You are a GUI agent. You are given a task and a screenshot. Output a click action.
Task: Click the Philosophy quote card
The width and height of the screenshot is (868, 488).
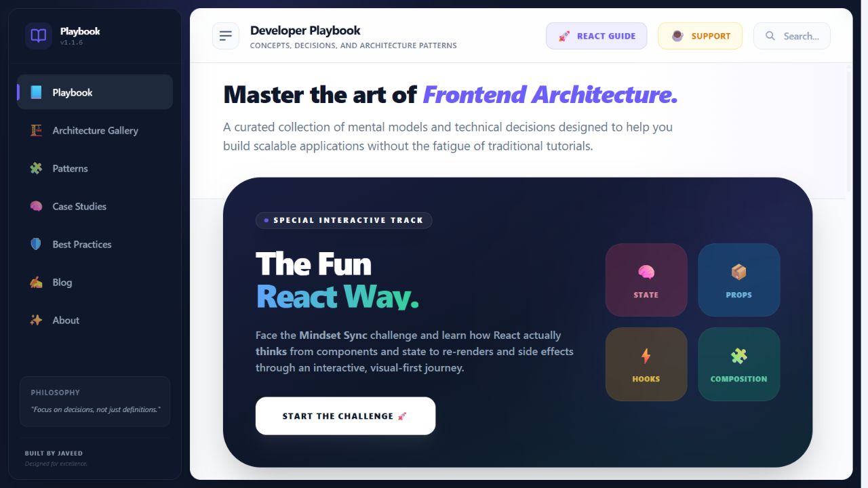tap(95, 401)
